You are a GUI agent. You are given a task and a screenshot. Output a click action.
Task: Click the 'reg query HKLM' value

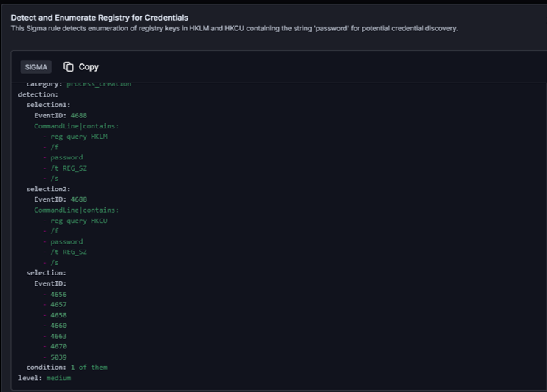(79, 137)
